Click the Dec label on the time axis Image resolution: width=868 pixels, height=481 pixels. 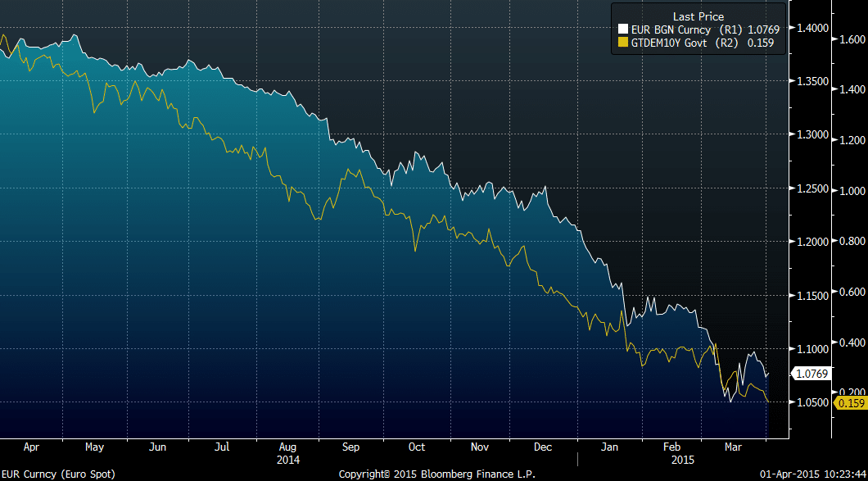pos(543,447)
